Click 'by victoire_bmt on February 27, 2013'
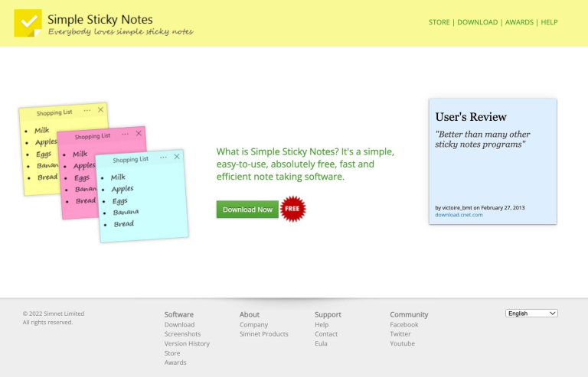Viewport: 588px width, 377px height. (x=479, y=208)
